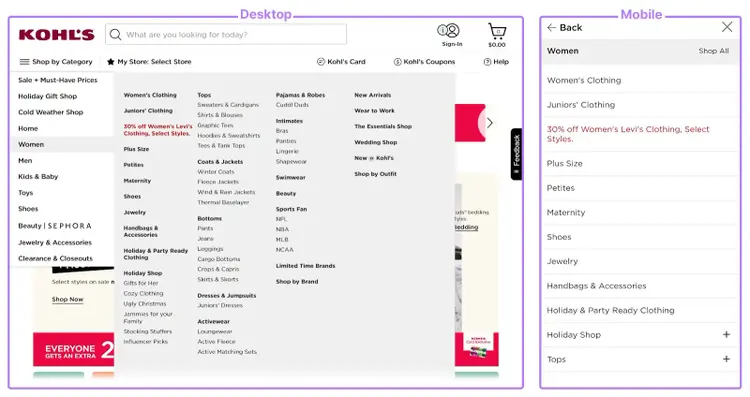Screen dimensions: 750x397
Task: Click the My Store star icon
Action: (x=110, y=62)
